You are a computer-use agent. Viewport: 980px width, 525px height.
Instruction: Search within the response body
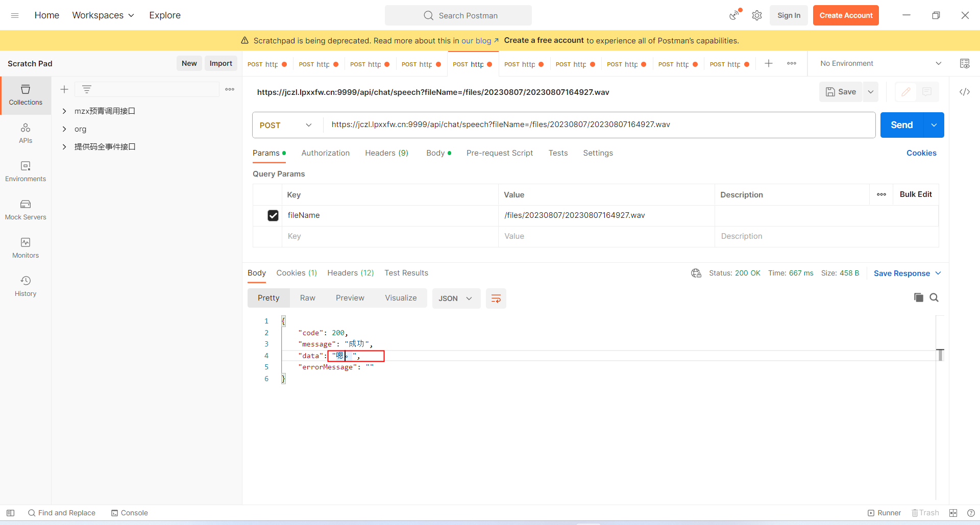934,297
